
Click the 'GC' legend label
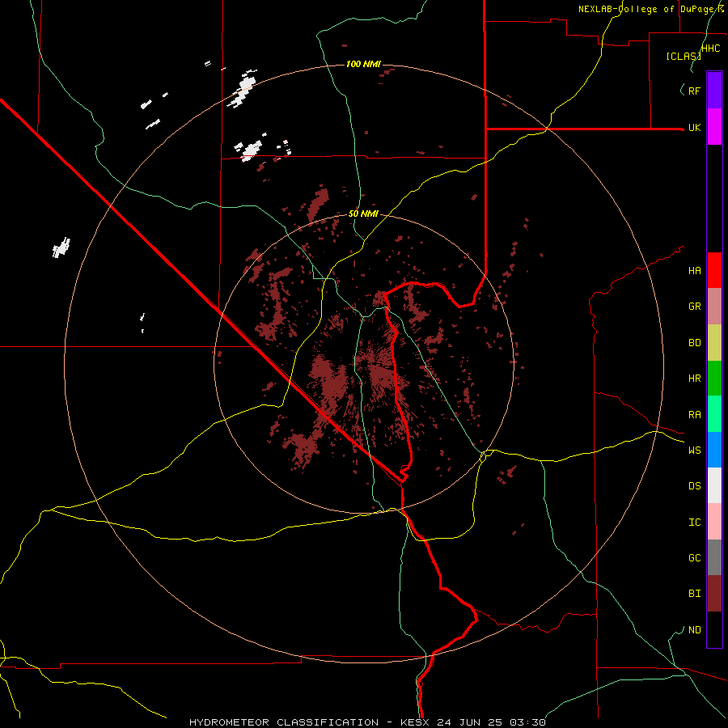pyautogui.click(x=694, y=557)
